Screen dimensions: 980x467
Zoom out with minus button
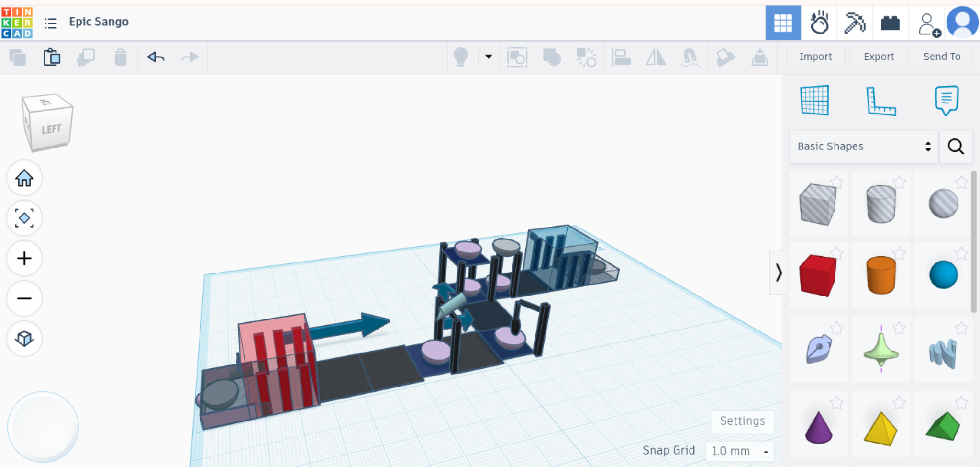24,299
